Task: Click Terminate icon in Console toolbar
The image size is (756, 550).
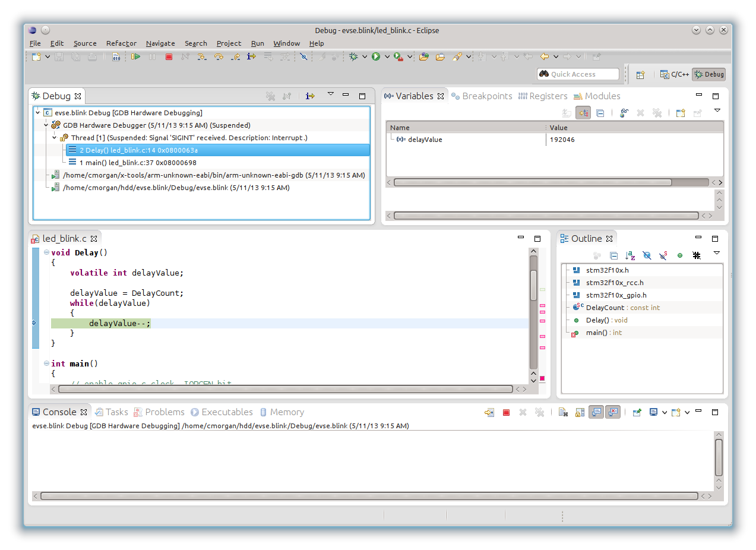Action: click(507, 412)
